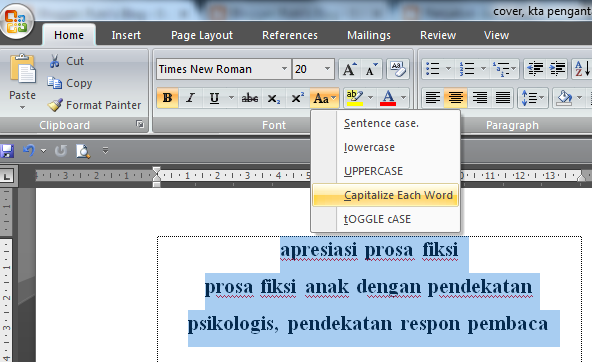Open the Paste options arrow
The image size is (592, 362).
(x=22, y=108)
